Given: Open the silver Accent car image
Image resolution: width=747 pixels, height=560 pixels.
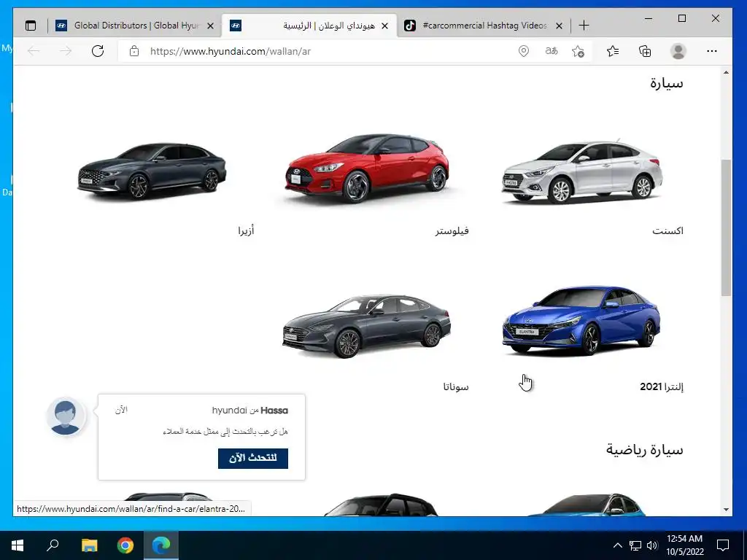Looking at the screenshot, I should [x=582, y=171].
